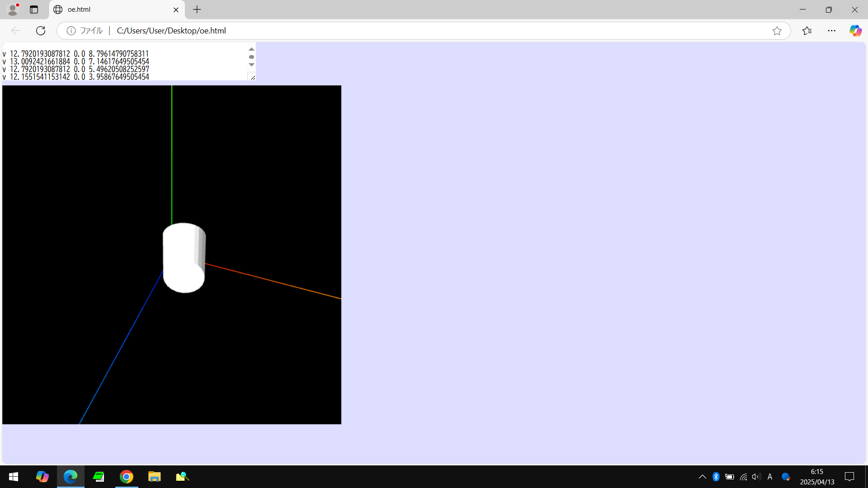Select the oe.html tab

click(x=108, y=9)
